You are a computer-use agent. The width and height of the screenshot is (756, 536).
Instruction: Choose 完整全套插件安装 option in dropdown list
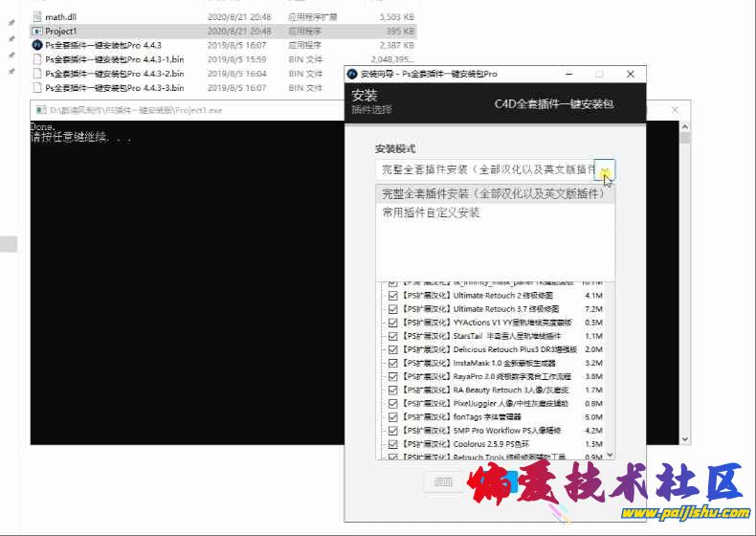coord(493,193)
